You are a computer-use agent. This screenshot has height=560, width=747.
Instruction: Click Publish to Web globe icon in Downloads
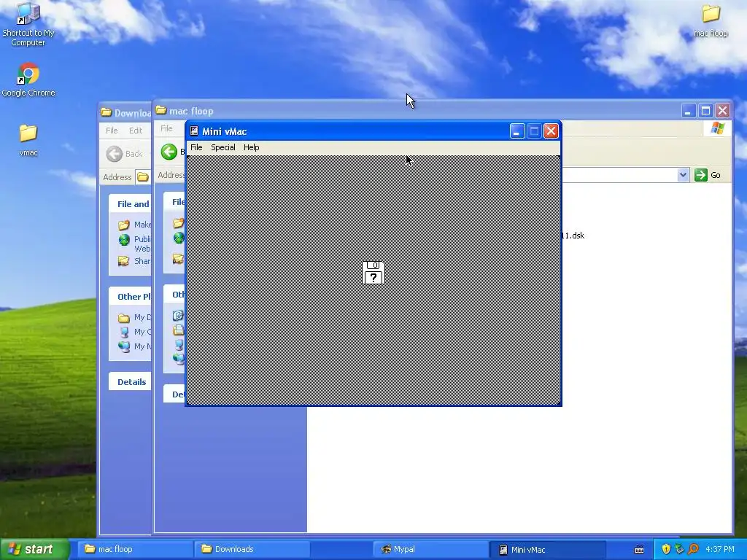pos(124,239)
